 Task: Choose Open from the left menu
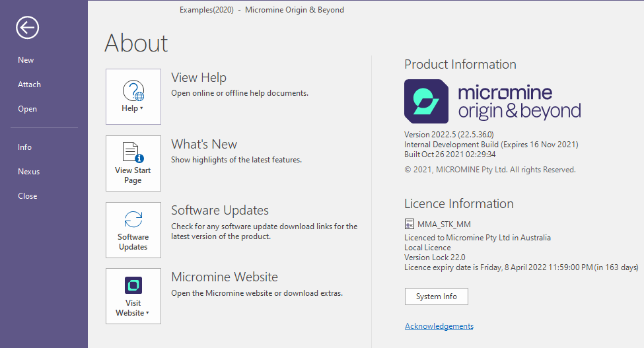[x=27, y=109]
